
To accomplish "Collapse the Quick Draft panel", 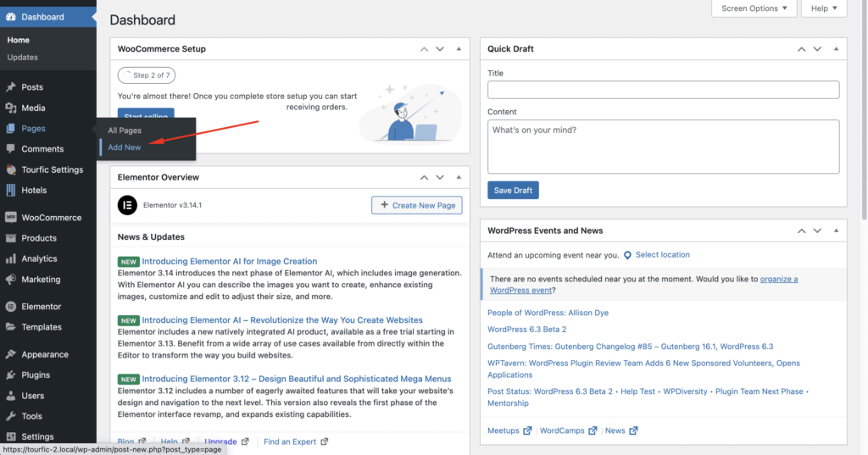I will point(837,48).
